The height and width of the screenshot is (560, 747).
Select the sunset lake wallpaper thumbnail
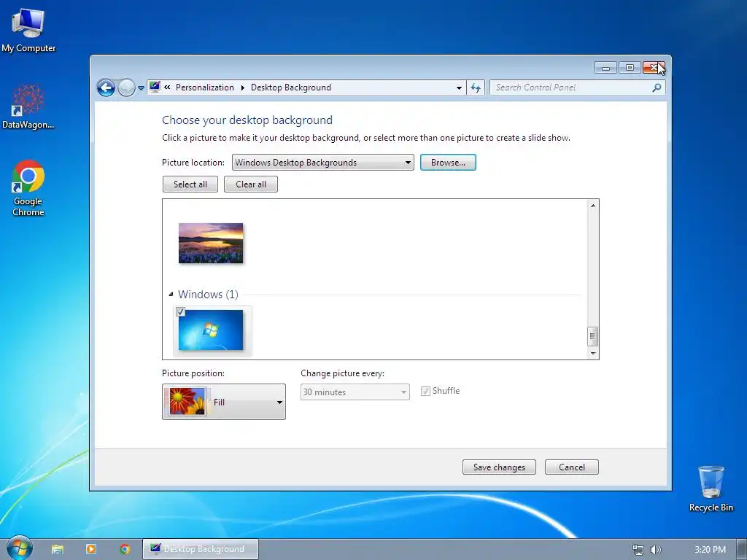point(211,243)
